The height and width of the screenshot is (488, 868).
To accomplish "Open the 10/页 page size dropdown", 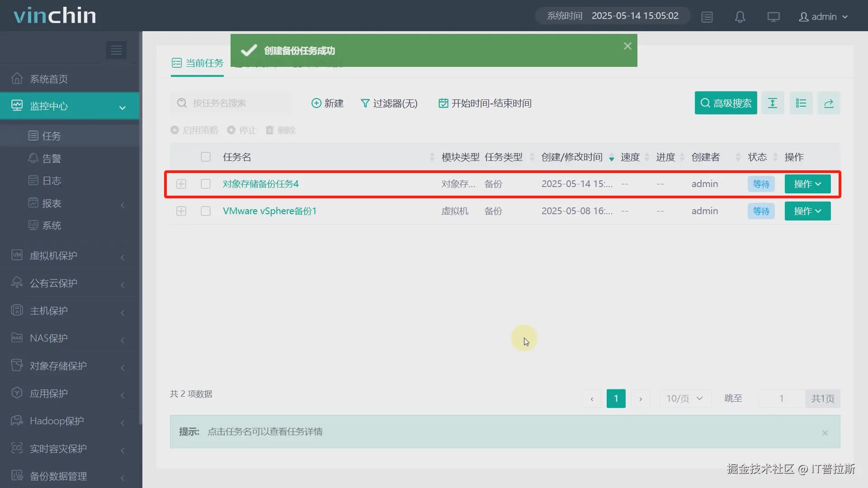I will (x=685, y=399).
